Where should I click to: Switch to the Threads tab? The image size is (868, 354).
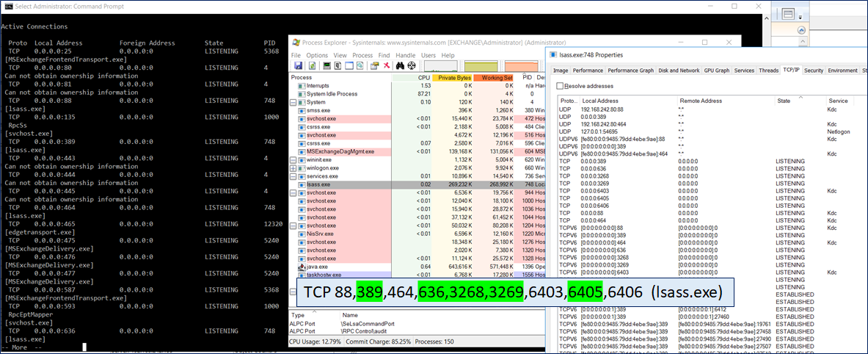tap(768, 71)
